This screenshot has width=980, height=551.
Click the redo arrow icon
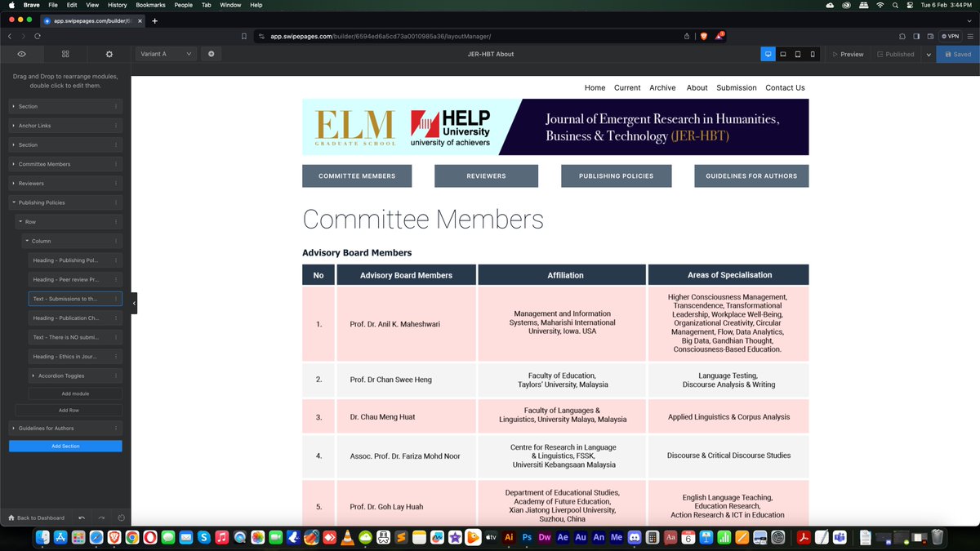(x=101, y=518)
